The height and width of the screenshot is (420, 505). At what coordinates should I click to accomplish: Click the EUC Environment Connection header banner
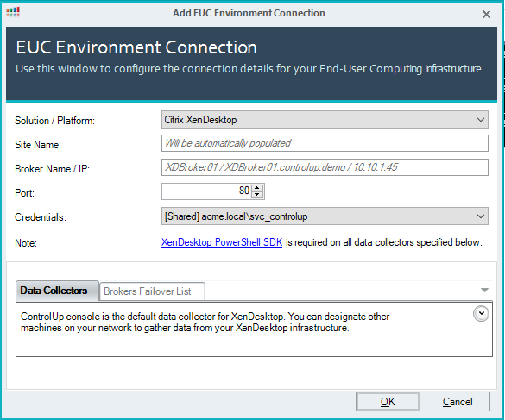251,64
